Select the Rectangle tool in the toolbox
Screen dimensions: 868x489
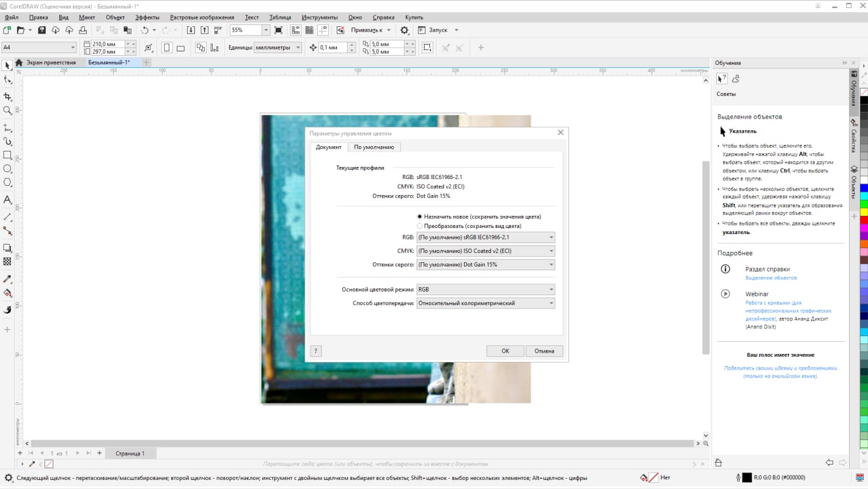pyautogui.click(x=7, y=155)
